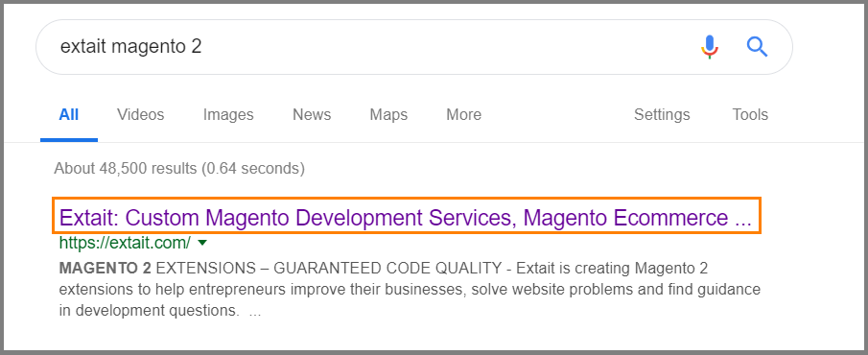Image resolution: width=868 pixels, height=355 pixels.
Task: Expand the More search categories menu
Action: click(x=464, y=114)
